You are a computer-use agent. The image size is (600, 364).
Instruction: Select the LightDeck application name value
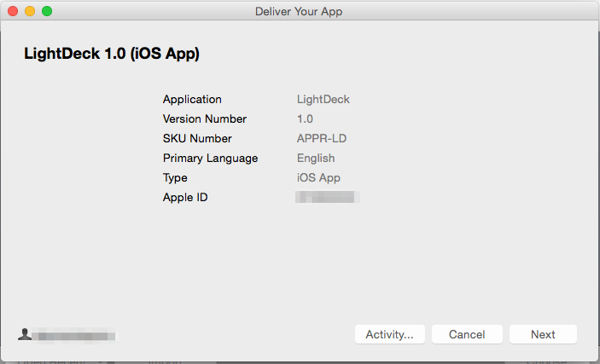pyautogui.click(x=323, y=100)
